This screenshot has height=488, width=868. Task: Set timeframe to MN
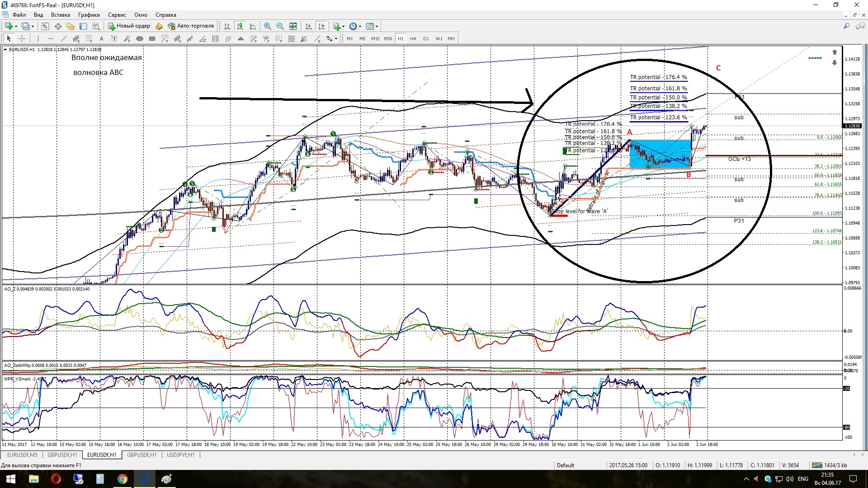point(451,39)
